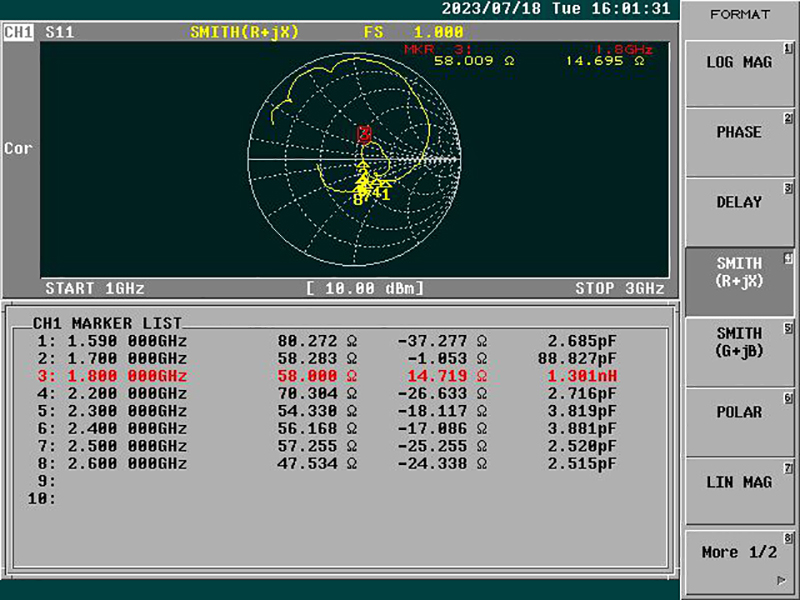
Task: Click the 1.8GHz marker frequency readout
Action: (x=624, y=49)
